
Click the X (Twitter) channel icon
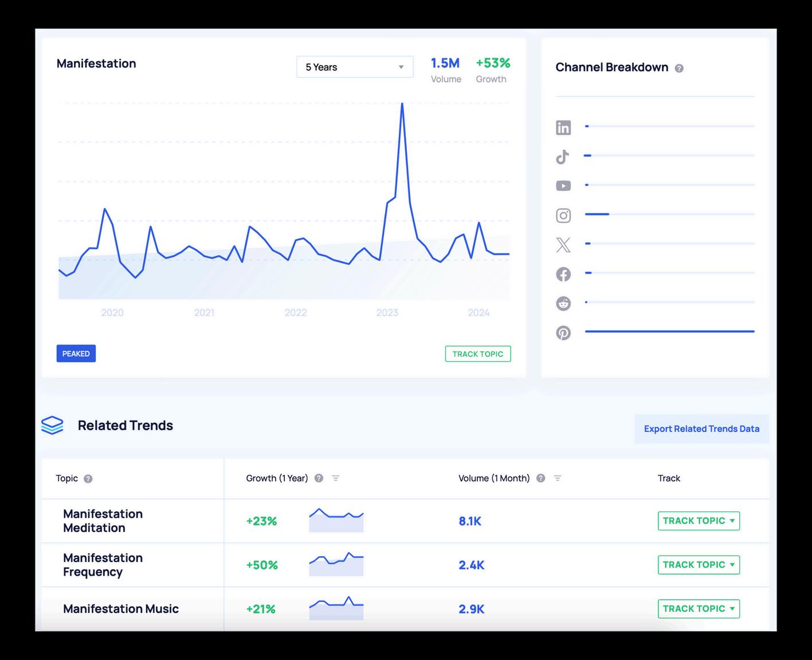click(563, 245)
